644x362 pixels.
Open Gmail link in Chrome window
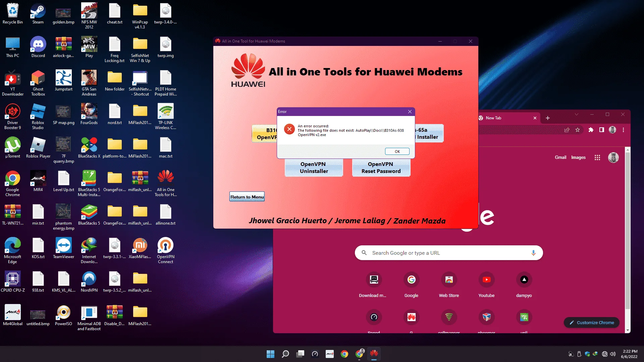pos(560,157)
